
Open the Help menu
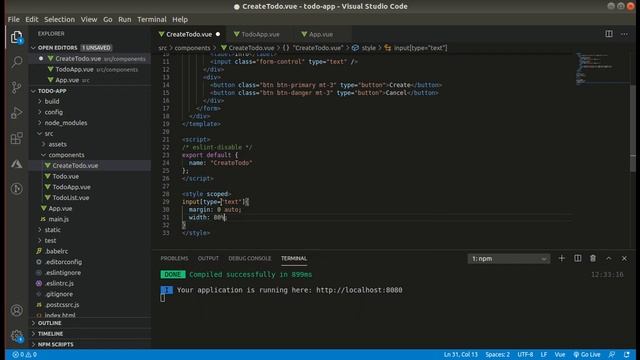click(x=180, y=19)
